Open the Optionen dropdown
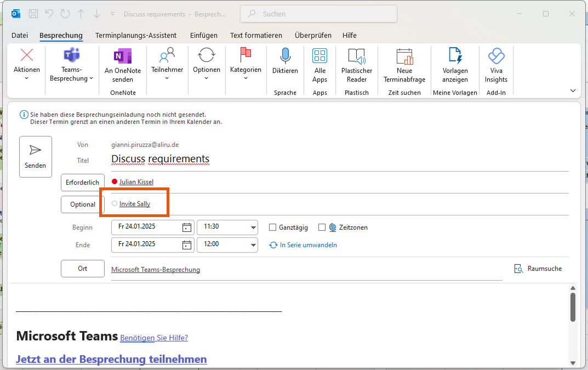This screenshot has height=370, width=588. tap(206, 64)
